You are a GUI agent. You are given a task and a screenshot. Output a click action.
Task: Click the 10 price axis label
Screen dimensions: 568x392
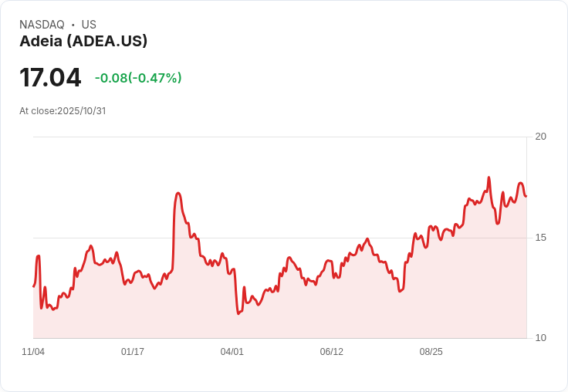[x=540, y=338]
